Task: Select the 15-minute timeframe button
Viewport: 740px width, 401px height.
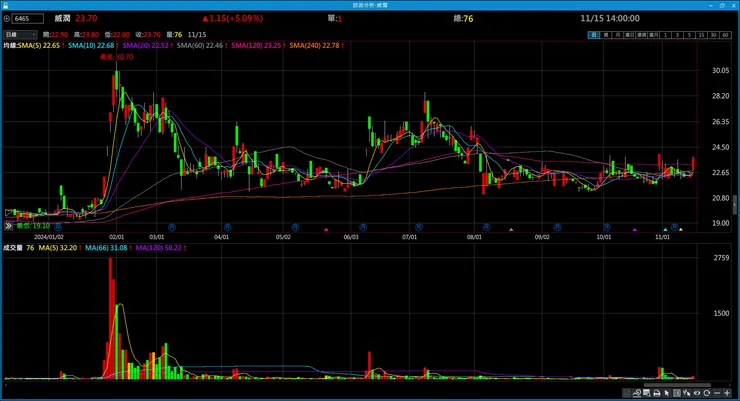Action: (702, 34)
